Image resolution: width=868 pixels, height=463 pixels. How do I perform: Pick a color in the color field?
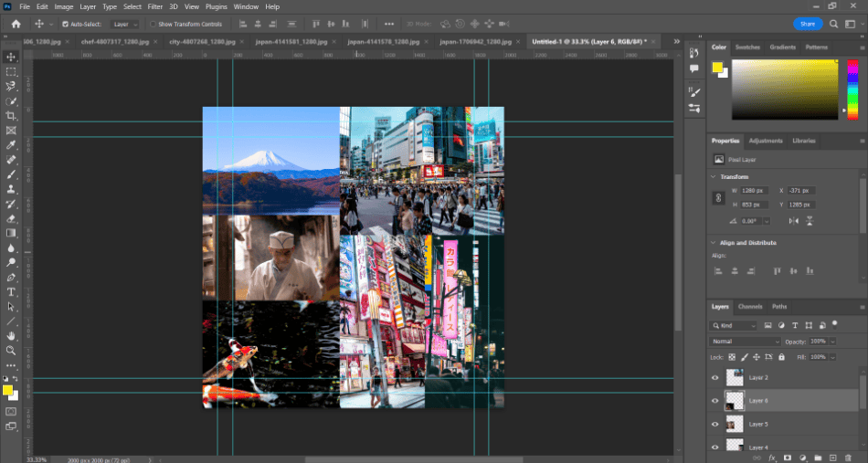pos(785,89)
